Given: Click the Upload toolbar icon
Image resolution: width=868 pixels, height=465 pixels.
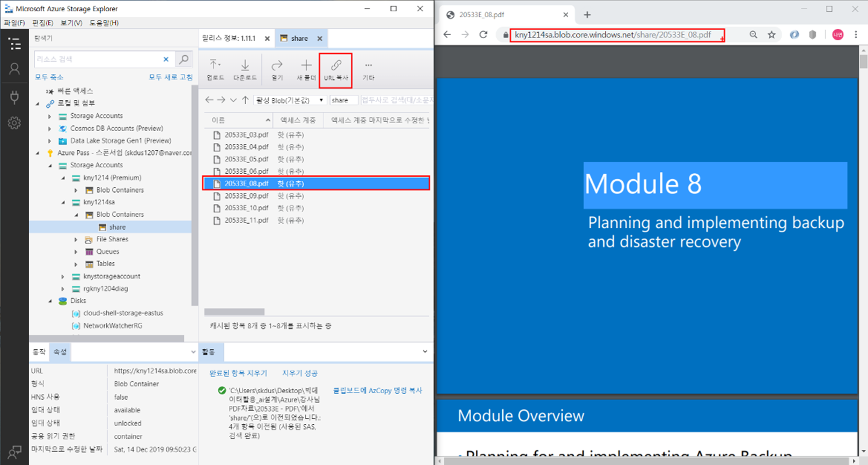Looking at the screenshot, I should [x=215, y=70].
